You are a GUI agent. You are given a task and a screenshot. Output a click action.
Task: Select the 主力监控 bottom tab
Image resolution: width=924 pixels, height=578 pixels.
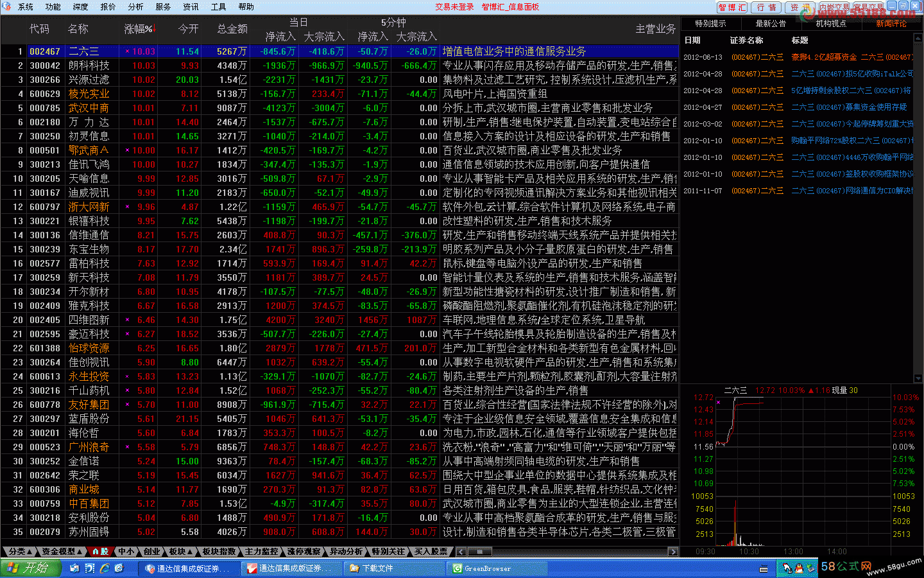(x=262, y=552)
